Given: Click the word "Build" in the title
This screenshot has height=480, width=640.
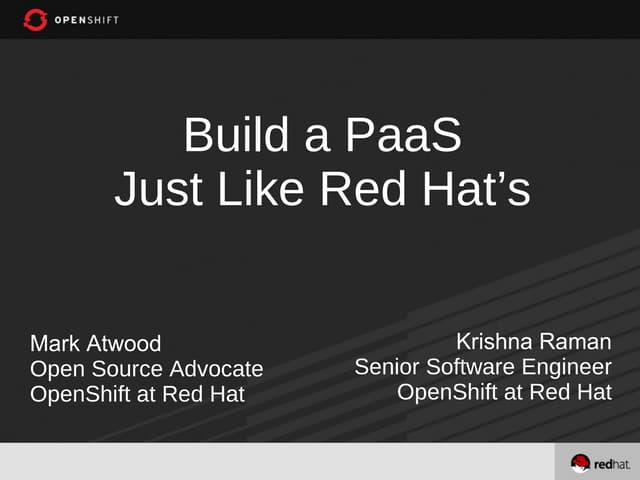Looking at the screenshot, I should click(x=227, y=136).
